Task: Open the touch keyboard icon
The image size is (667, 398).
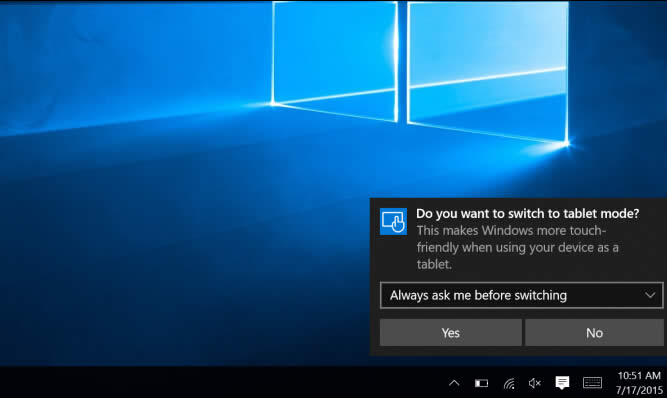Action: coord(592,383)
